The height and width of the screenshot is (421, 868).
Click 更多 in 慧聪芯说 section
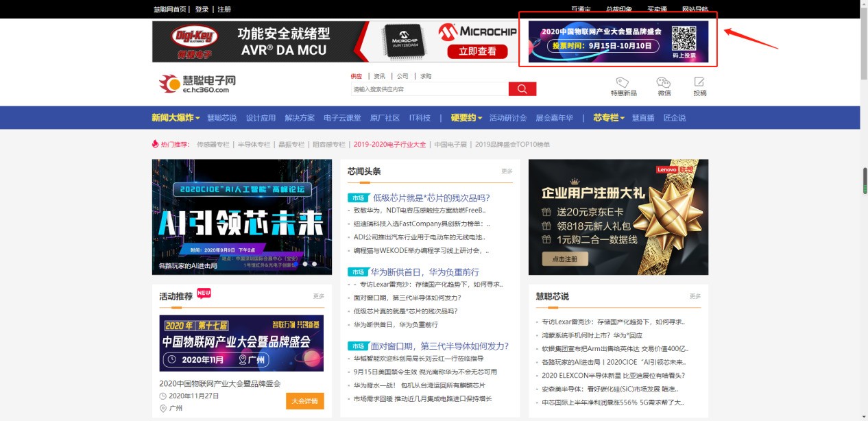point(695,296)
